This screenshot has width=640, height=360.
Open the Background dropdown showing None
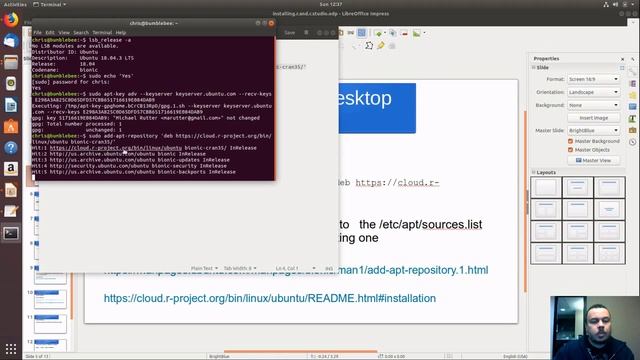click(593, 105)
